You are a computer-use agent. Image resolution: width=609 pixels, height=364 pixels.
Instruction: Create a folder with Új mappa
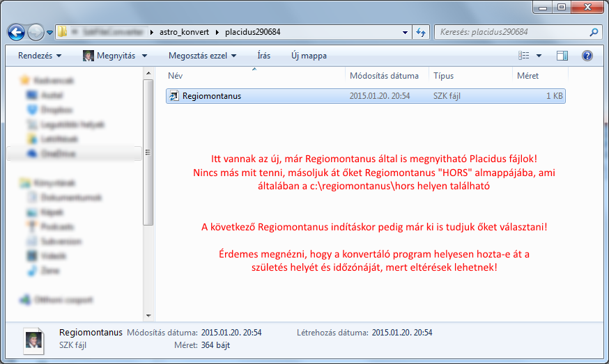tap(309, 56)
